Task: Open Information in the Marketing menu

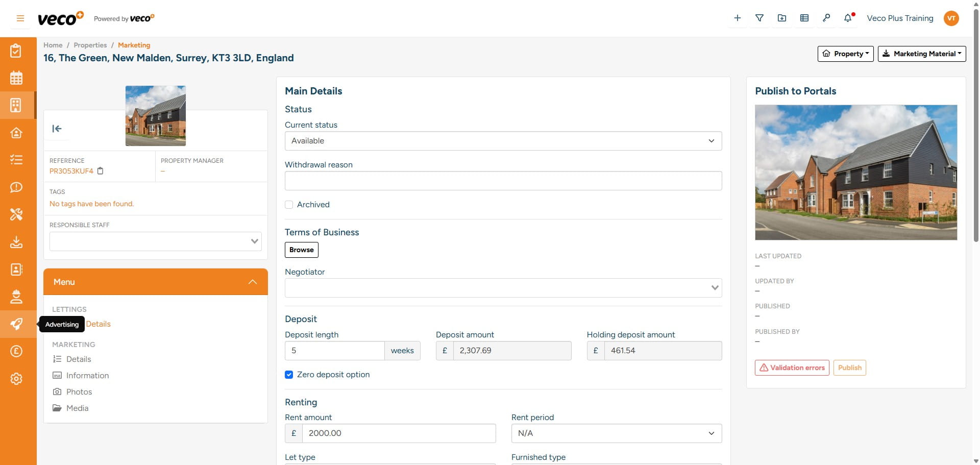Action: pyautogui.click(x=87, y=376)
